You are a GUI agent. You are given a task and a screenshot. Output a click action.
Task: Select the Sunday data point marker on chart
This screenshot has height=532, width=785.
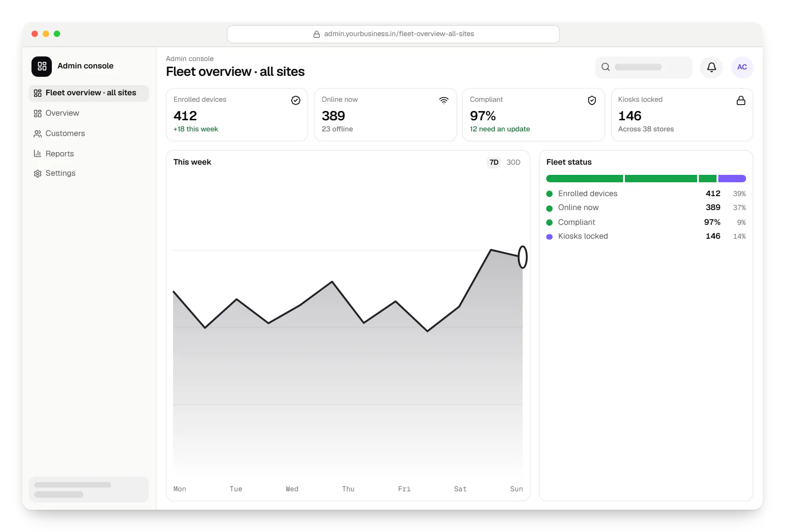pos(523,257)
